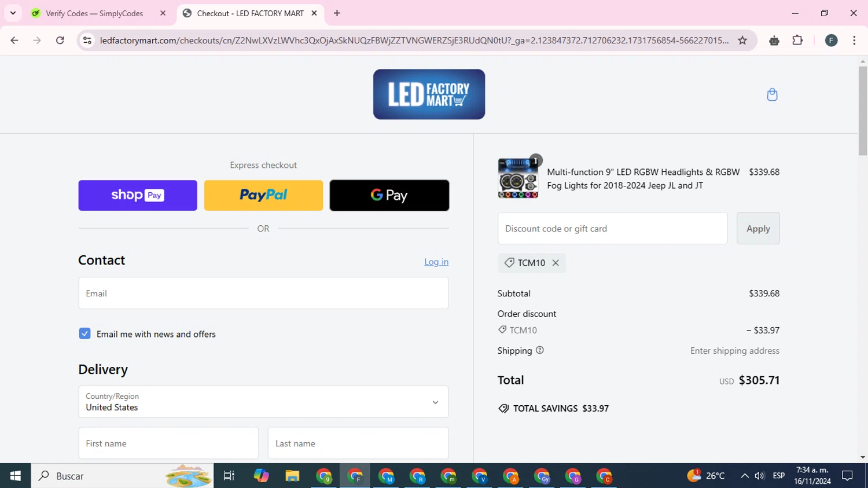Open a new browser tab
This screenshot has height=488, width=868.
coord(337,13)
